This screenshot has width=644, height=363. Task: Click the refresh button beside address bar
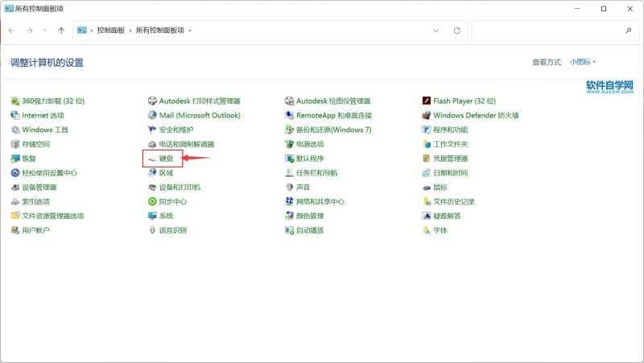click(457, 31)
